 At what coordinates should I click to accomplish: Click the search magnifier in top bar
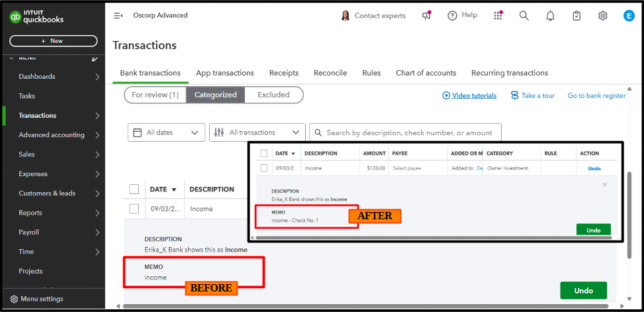coord(524,16)
